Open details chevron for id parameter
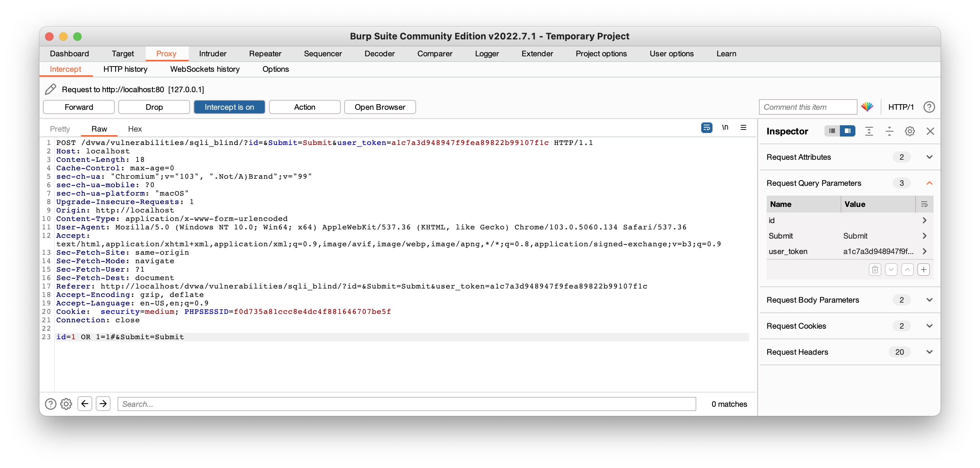Image resolution: width=980 pixels, height=468 pixels. (924, 221)
